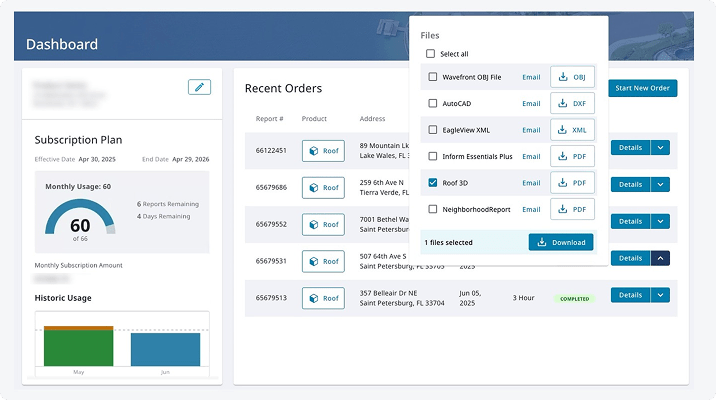
Task: Click the Address column header
Action: [372, 118]
